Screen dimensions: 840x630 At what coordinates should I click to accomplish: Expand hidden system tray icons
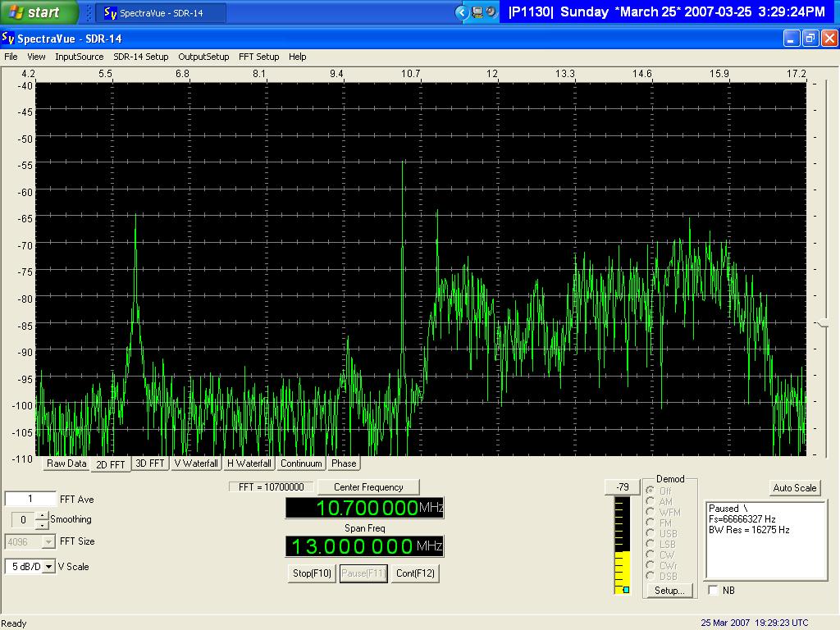click(x=462, y=12)
